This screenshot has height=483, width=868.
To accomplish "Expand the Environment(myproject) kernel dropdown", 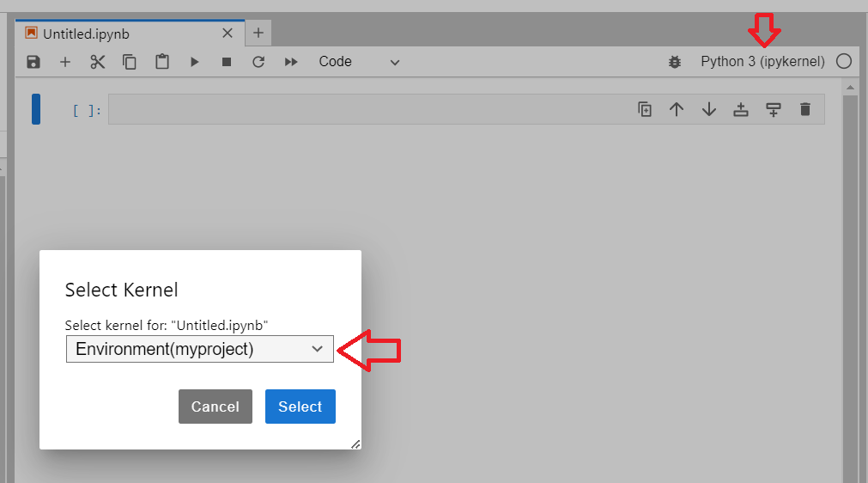I will [199, 349].
